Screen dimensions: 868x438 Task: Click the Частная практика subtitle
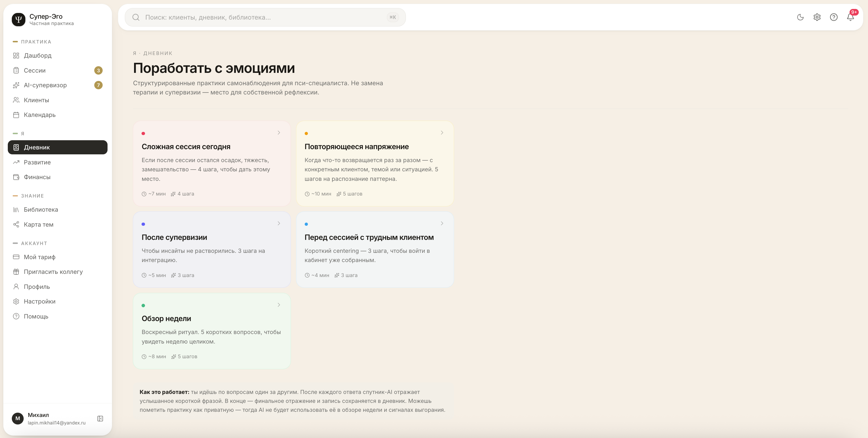point(52,24)
